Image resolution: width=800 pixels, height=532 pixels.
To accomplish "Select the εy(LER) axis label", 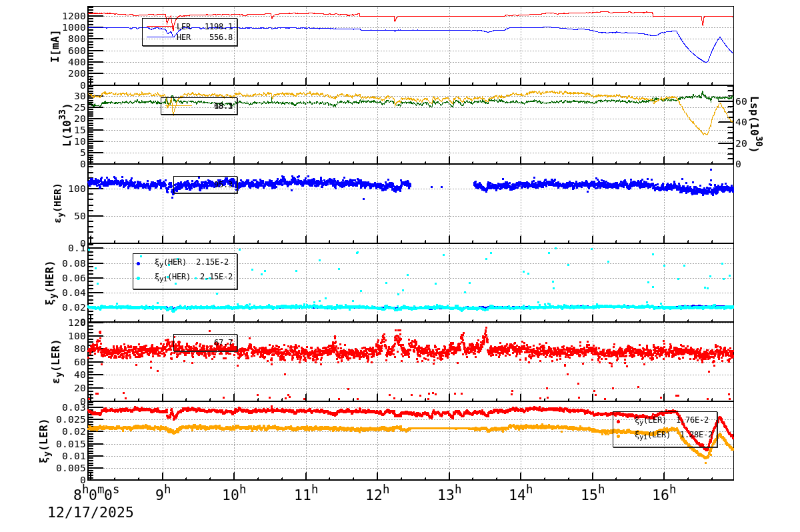I will click(57, 361).
